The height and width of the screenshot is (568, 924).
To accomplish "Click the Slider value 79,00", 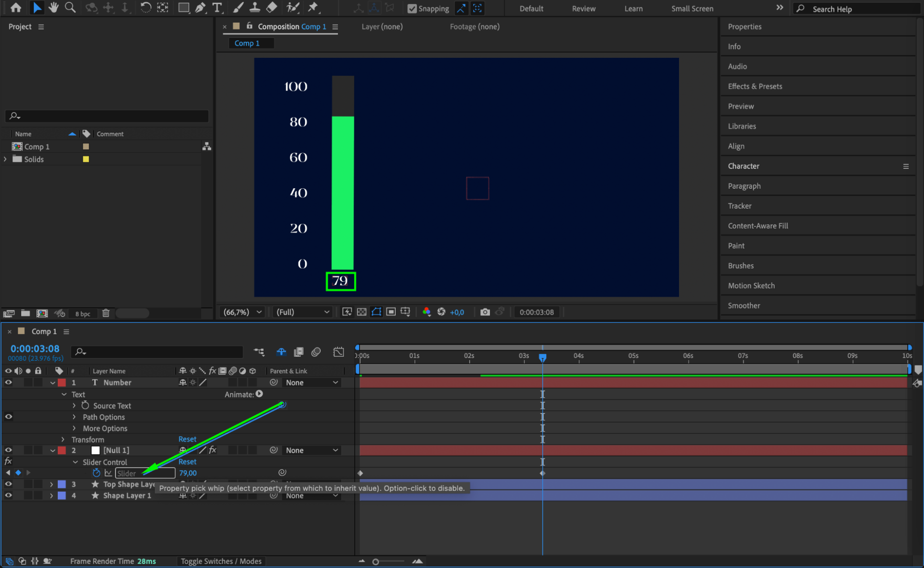I will [188, 473].
